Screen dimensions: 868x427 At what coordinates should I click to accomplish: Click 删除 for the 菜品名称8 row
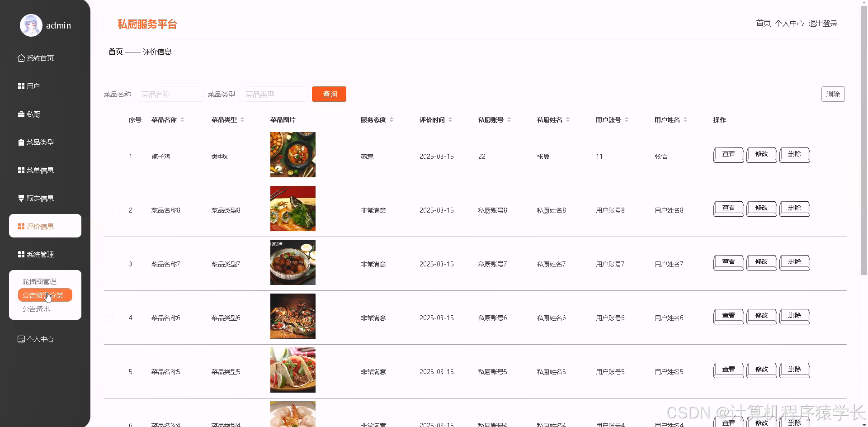(x=795, y=209)
